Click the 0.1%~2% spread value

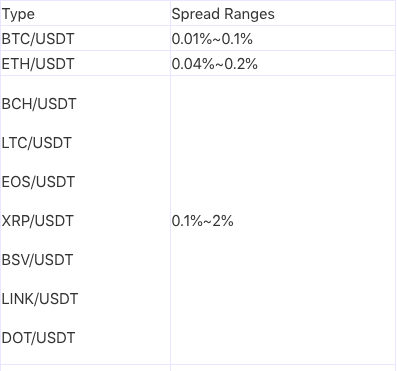[x=202, y=221]
